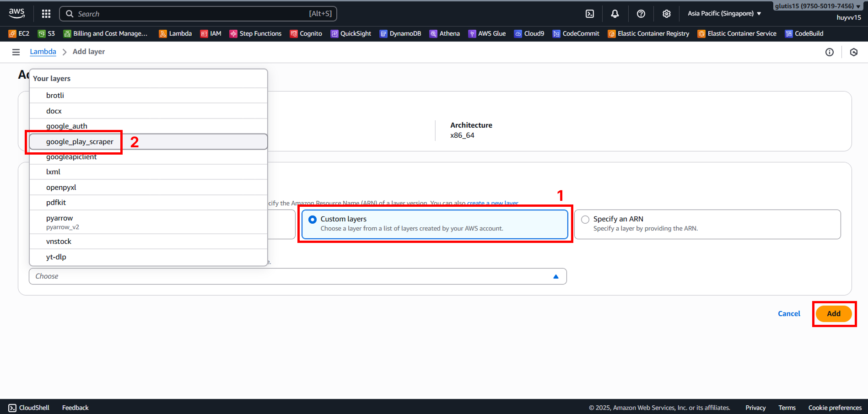Select the Specify an ARN radio option
The width and height of the screenshot is (868, 414).
(x=585, y=220)
